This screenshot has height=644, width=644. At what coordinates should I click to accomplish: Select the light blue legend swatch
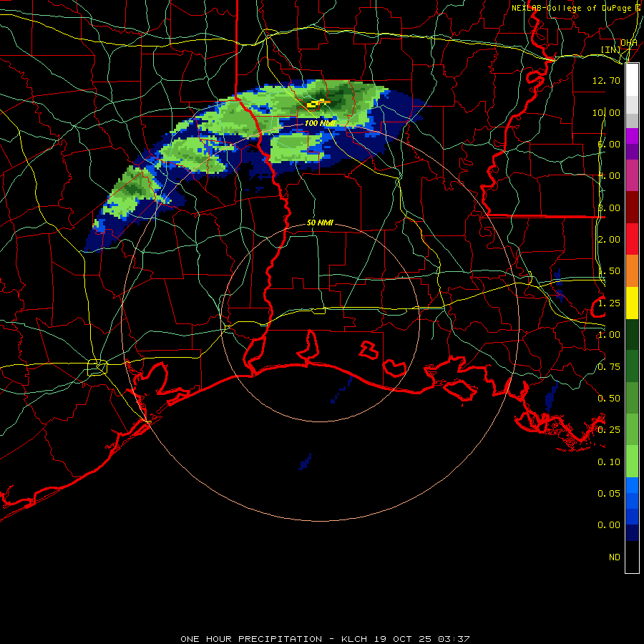click(632, 485)
